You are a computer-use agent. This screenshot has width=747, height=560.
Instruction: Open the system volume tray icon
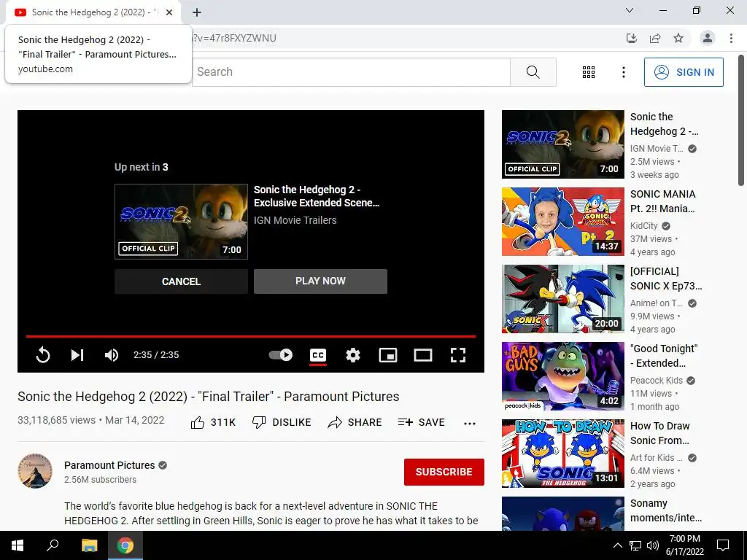coord(653,545)
